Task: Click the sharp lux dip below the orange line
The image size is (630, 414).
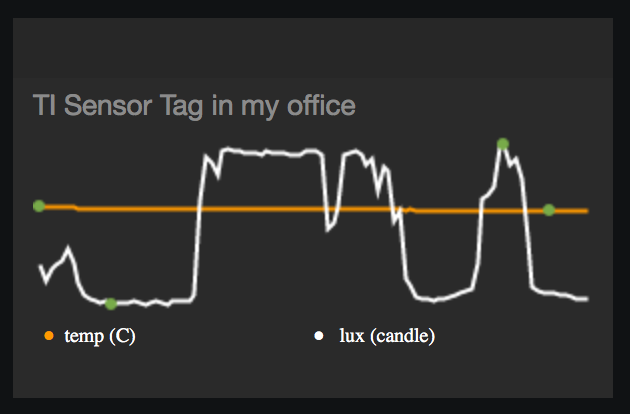Action: pos(329,225)
